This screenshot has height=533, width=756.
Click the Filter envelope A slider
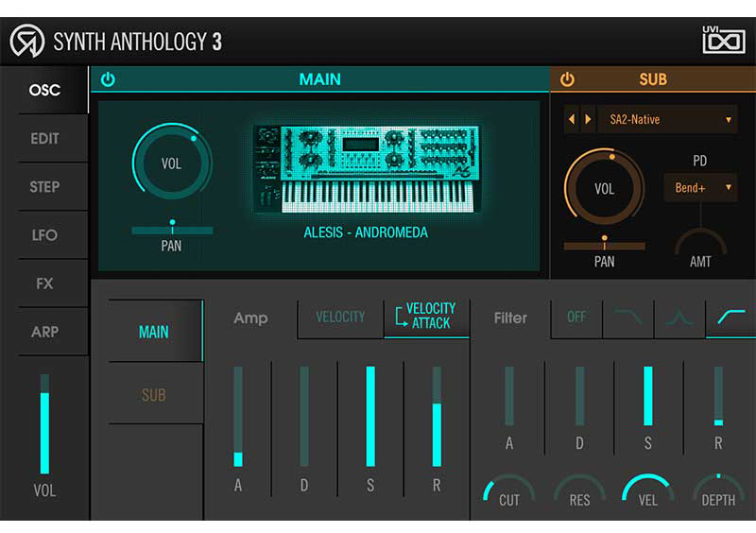(509, 396)
